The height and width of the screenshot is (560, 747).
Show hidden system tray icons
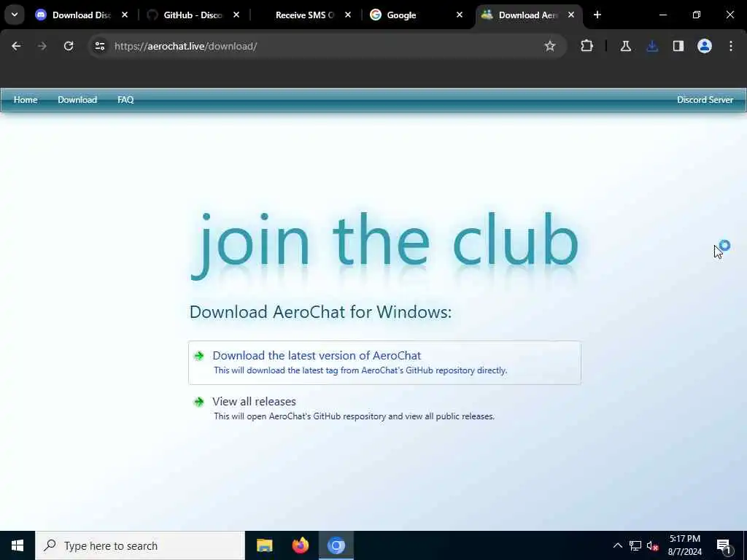coord(617,545)
